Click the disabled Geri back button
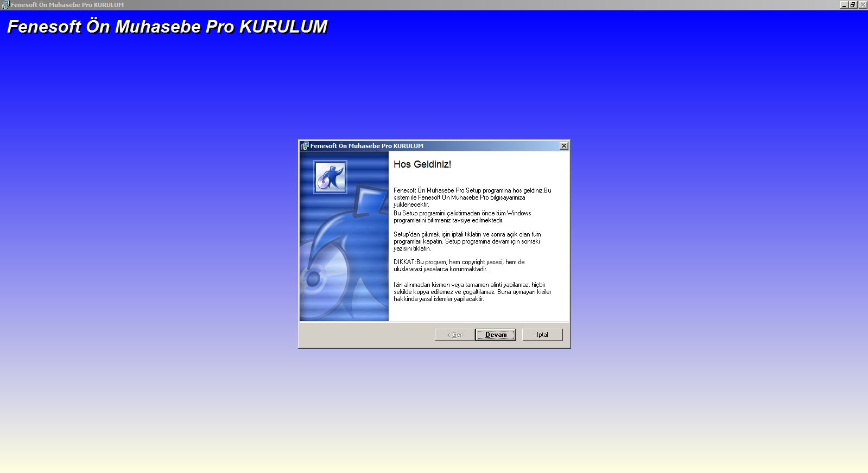Image resolution: width=868 pixels, height=473 pixels. pos(455,335)
